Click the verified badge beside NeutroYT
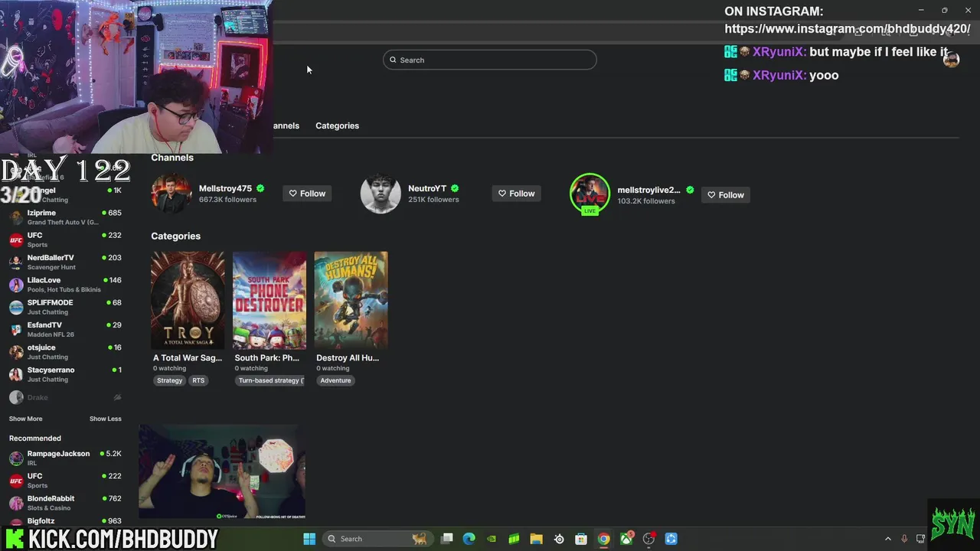Viewport: 980px width, 551px height. coord(455,188)
